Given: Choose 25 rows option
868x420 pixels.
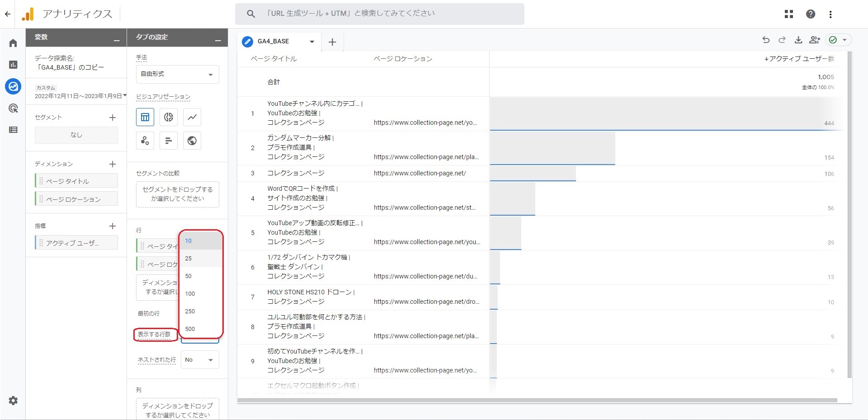Looking at the screenshot, I should pyautogui.click(x=201, y=259).
